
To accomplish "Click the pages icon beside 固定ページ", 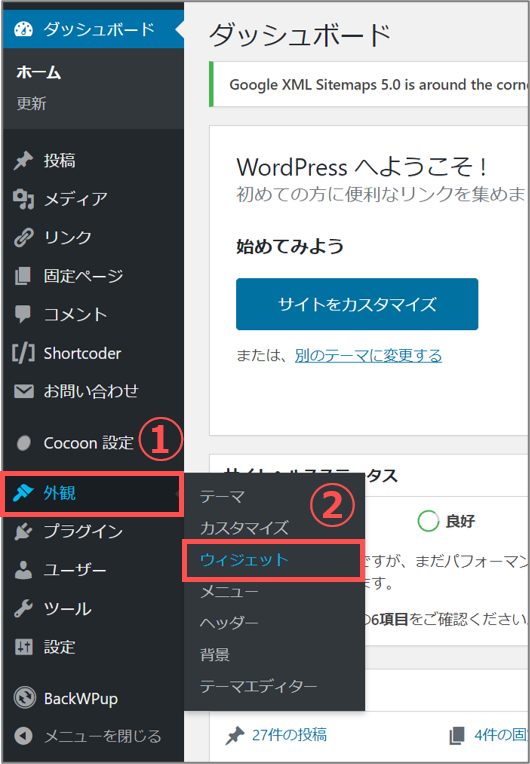I will pyautogui.click(x=23, y=276).
